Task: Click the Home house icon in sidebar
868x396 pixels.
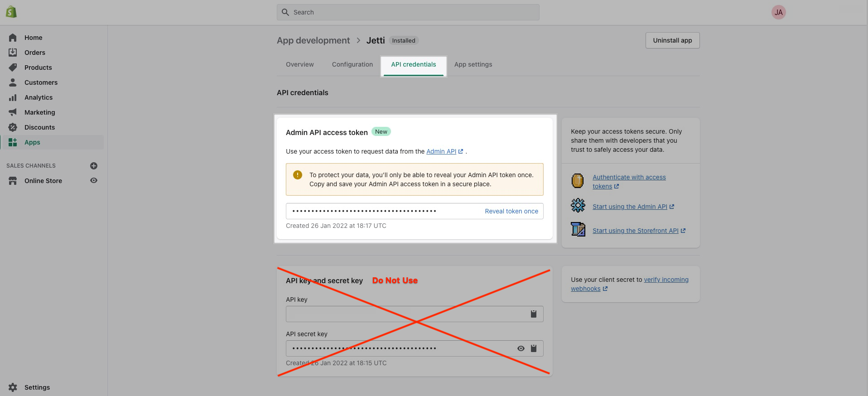Action: pos(13,38)
